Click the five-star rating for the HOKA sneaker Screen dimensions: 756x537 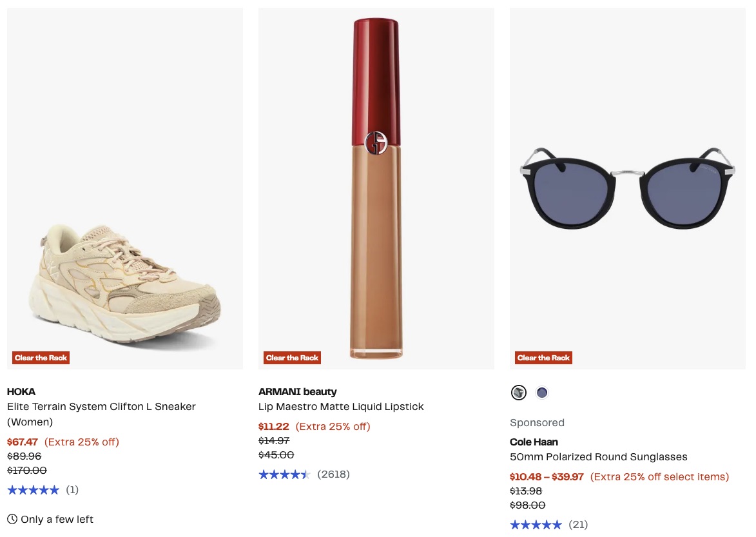click(33, 489)
